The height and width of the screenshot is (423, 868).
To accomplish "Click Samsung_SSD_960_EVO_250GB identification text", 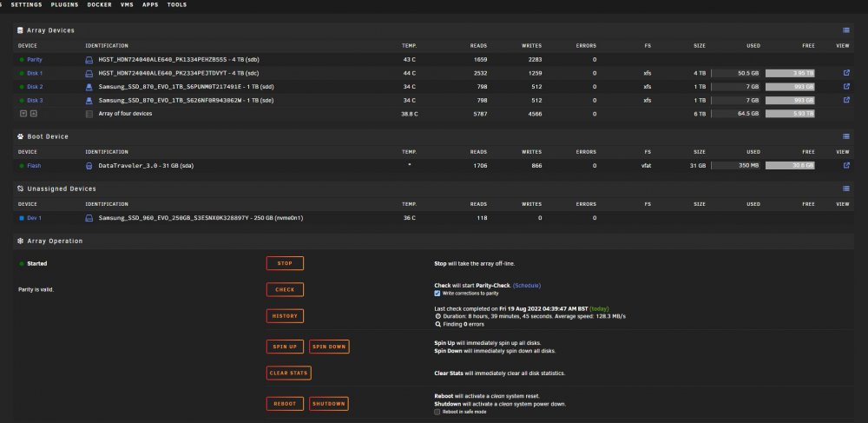I will (201, 218).
